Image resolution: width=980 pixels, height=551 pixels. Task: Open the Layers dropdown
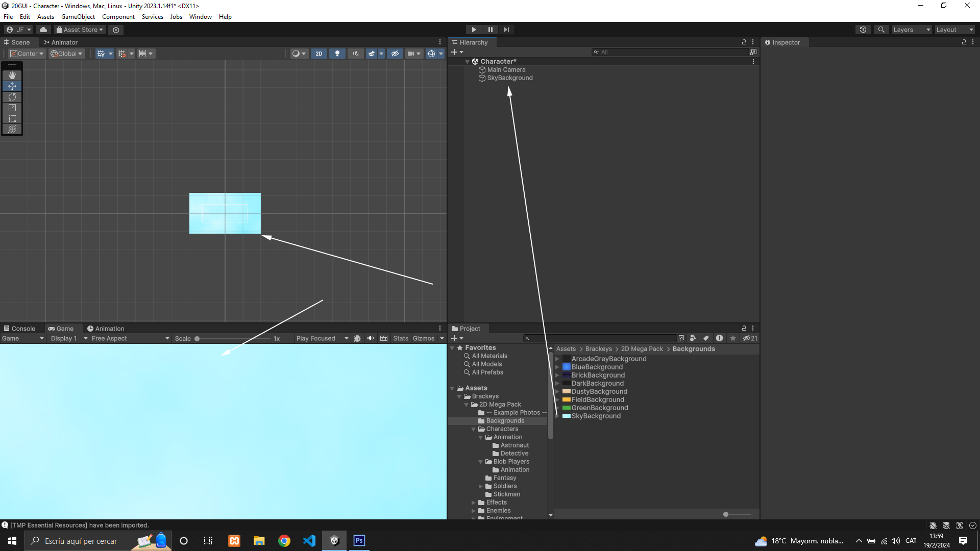click(912, 30)
